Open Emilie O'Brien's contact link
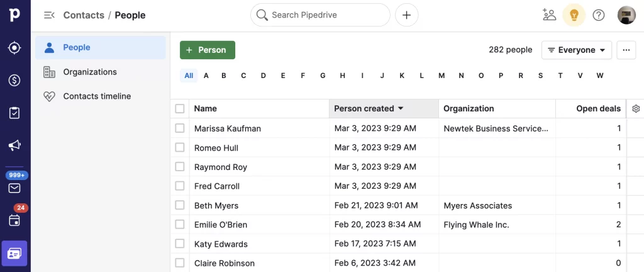Image resolution: width=644 pixels, height=272 pixels. [220, 225]
